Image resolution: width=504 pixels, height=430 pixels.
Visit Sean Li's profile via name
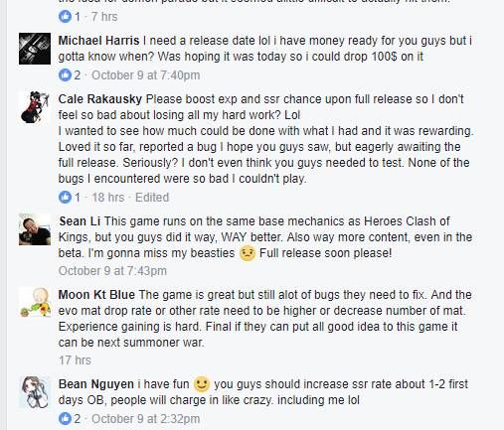click(x=80, y=221)
